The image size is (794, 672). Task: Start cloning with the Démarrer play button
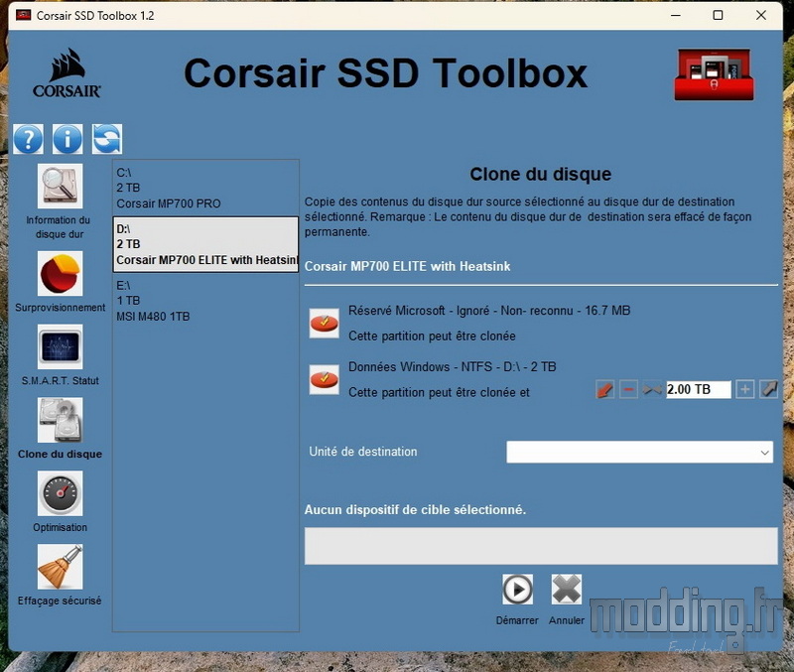[517, 590]
